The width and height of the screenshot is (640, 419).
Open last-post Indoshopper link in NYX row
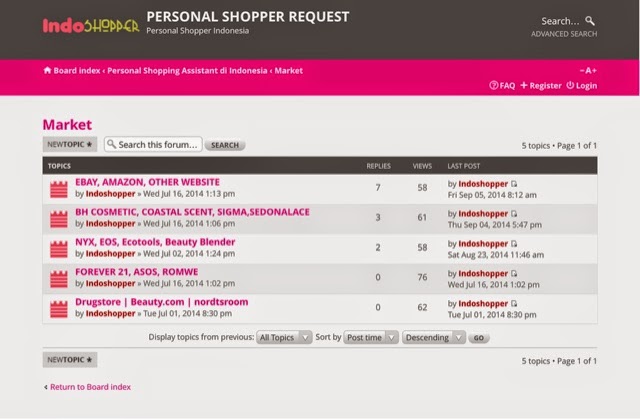tap(483, 244)
